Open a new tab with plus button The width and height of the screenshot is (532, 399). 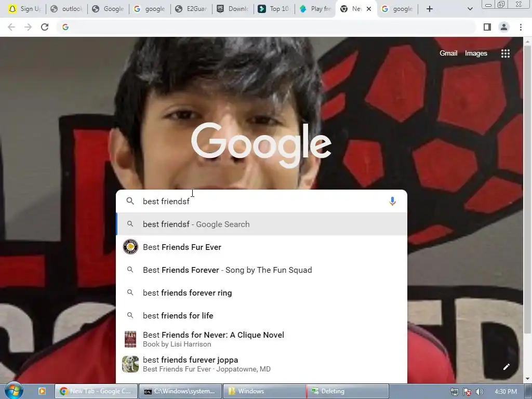[430, 9]
